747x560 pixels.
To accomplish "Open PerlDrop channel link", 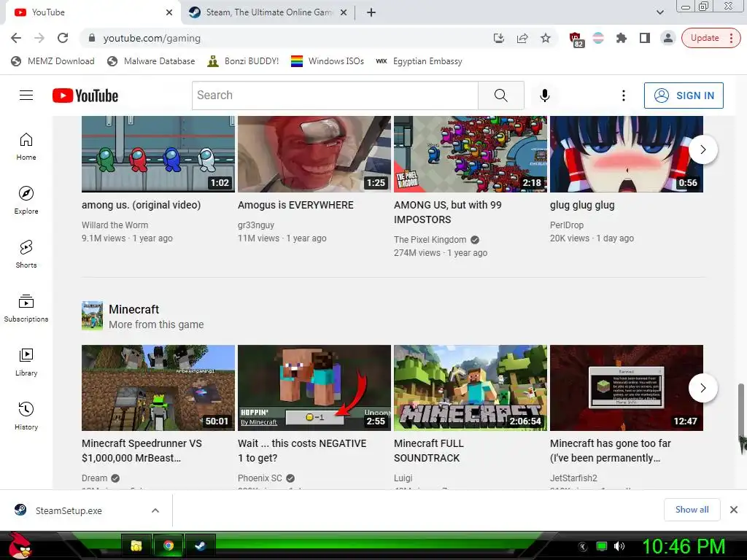I will click(566, 225).
